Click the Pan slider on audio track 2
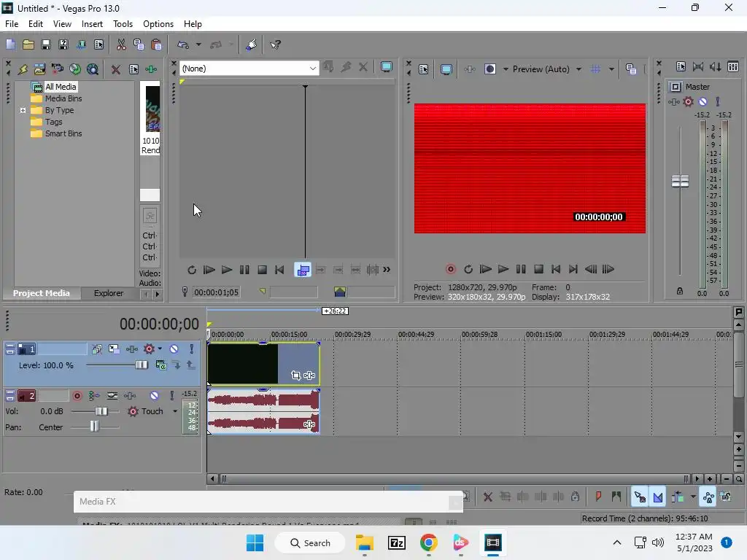Viewport: 747px width, 560px height. (x=94, y=426)
